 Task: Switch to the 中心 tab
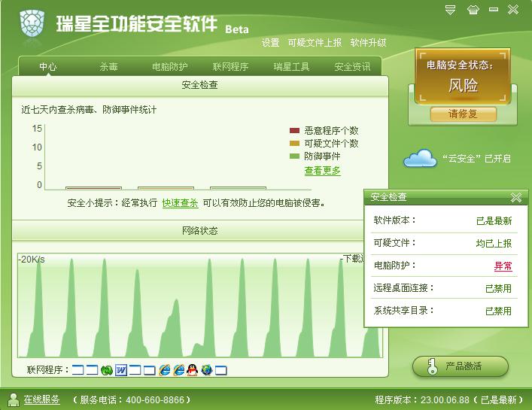48,66
